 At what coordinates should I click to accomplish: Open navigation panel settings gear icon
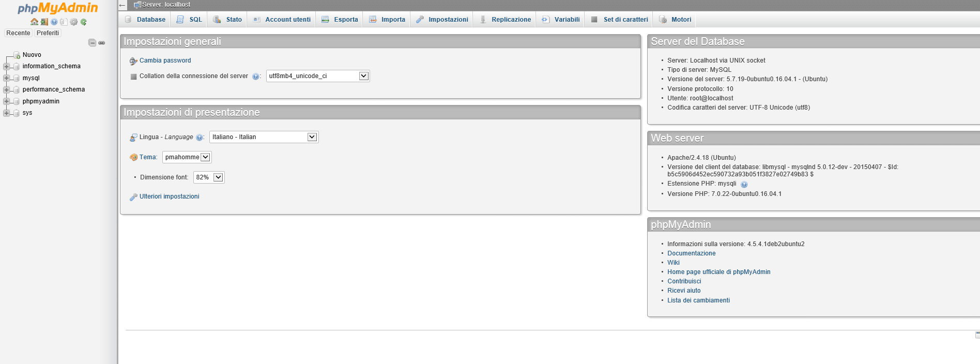click(x=73, y=22)
